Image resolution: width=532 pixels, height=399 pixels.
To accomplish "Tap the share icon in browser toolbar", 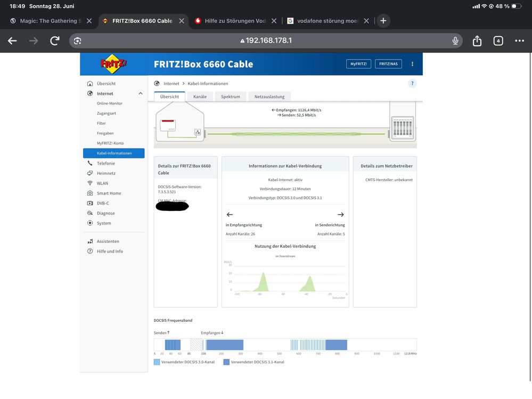I will [477, 40].
